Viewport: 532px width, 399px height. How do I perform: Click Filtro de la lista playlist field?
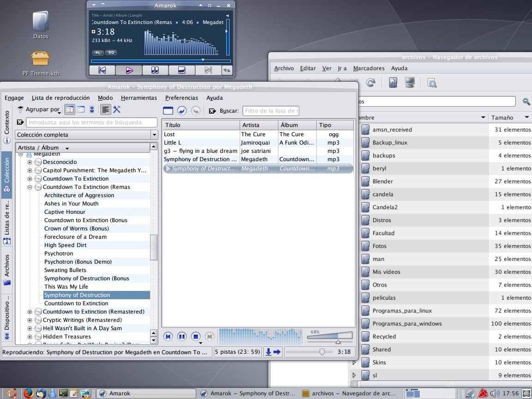271,111
